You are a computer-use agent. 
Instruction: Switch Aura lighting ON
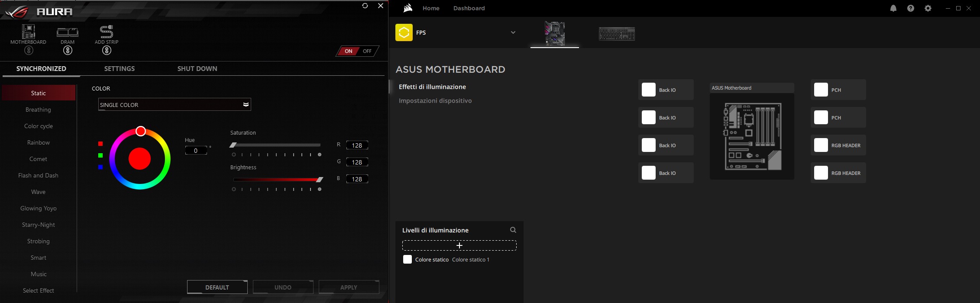pos(349,51)
